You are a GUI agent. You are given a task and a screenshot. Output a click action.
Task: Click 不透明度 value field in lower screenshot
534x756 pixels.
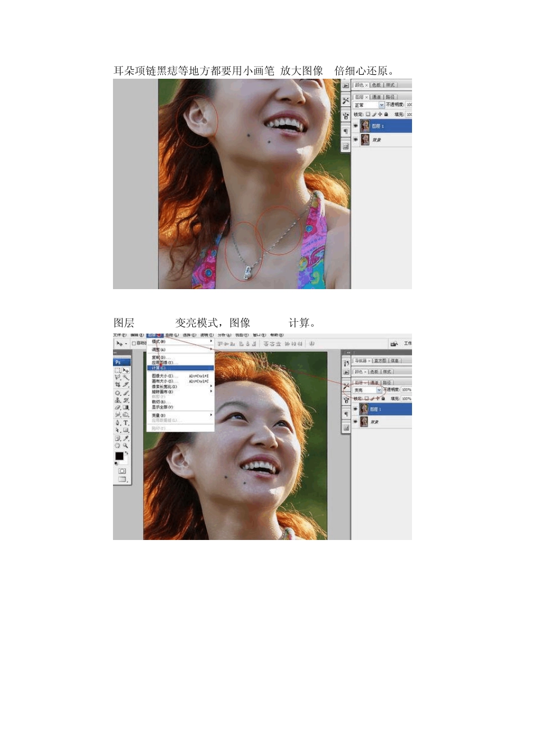(406, 390)
